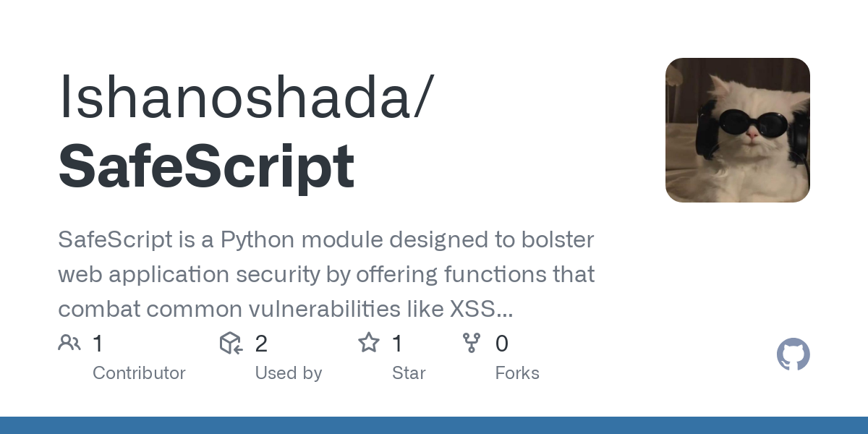Click the repository description paragraph
The image size is (868, 434).
tap(325, 275)
